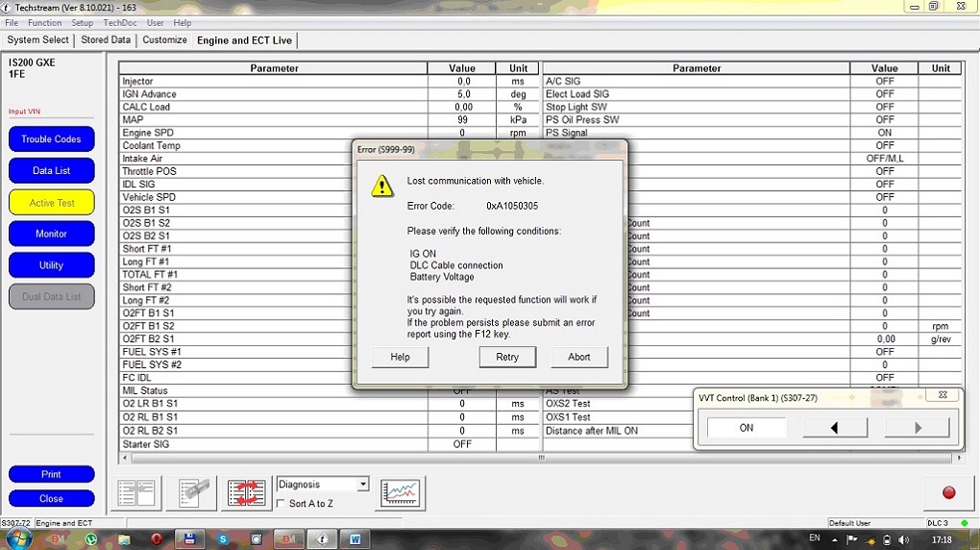980x550 pixels.
Task: Open the TechDoc menu
Action: [x=119, y=23]
